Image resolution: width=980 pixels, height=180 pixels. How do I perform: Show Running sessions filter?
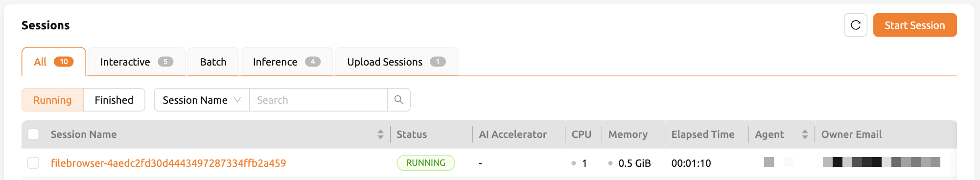(x=52, y=100)
